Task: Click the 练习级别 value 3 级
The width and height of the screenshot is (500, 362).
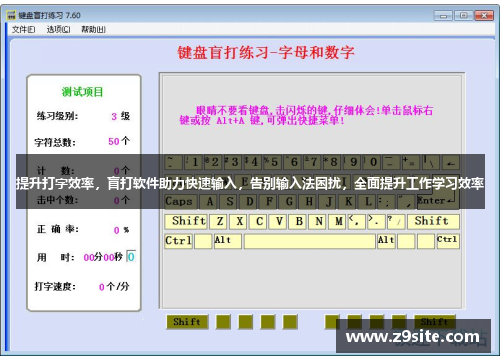Action: (121, 116)
